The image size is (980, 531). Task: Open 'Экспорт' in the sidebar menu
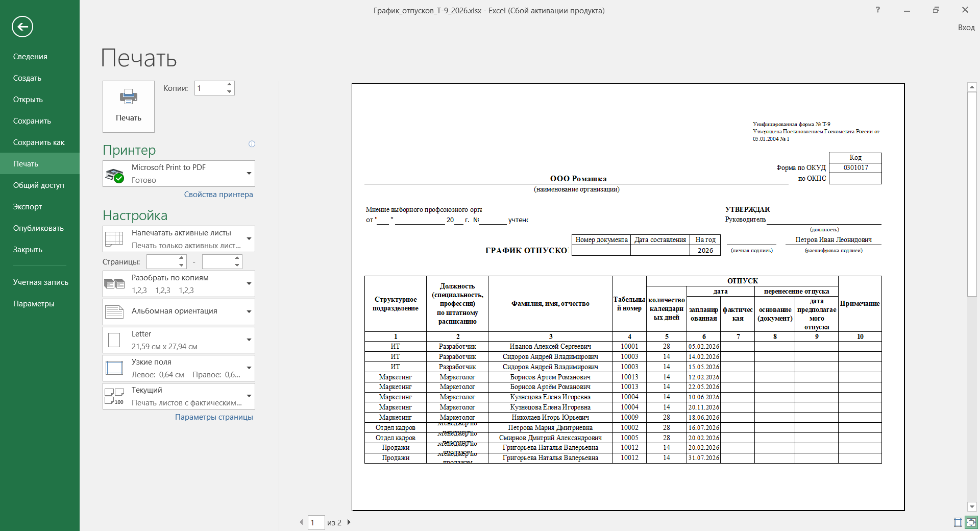click(x=28, y=207)
